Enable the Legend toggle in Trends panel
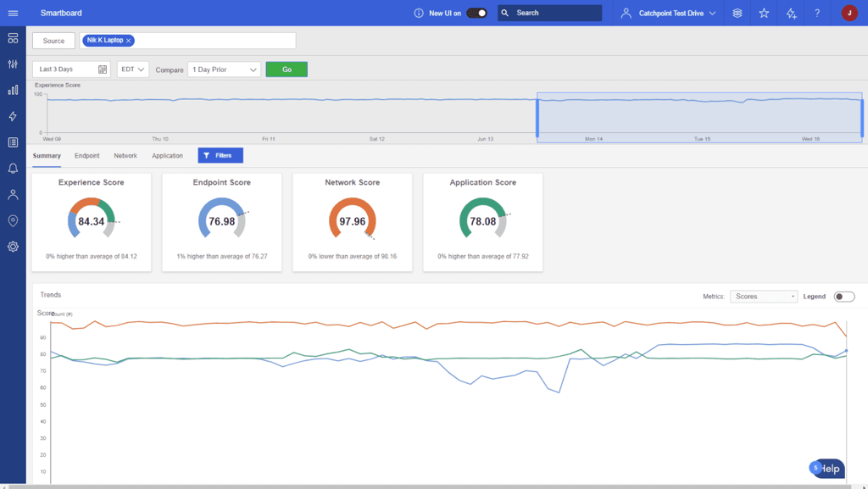868x489 pixels. pos(843,296)
